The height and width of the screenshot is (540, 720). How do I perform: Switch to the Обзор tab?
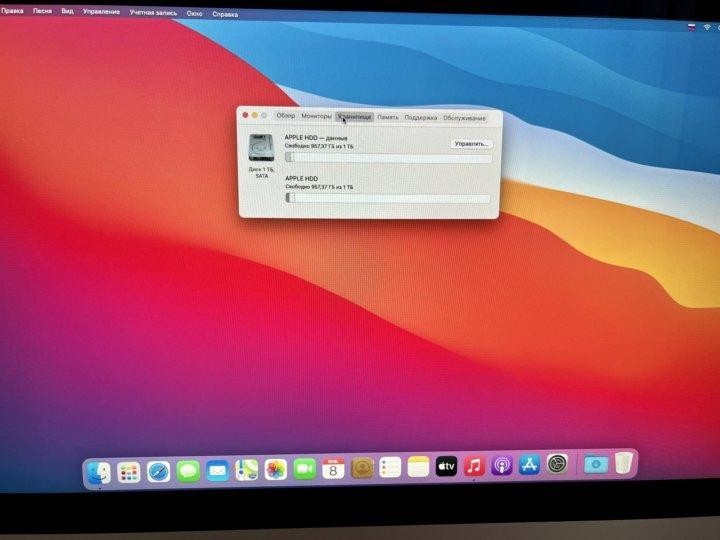point(285,116)
